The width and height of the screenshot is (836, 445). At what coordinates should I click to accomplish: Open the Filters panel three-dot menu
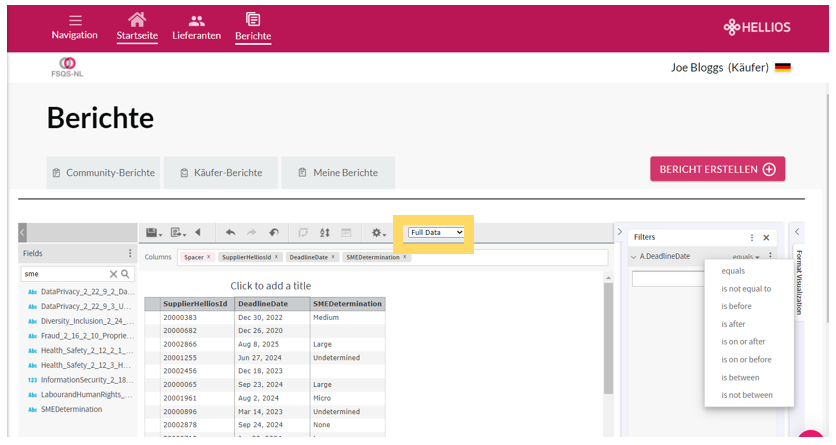(x=752, y=238)
